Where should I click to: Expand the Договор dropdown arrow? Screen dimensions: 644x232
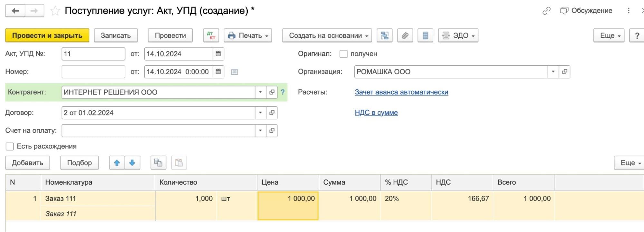click(260, 113)
